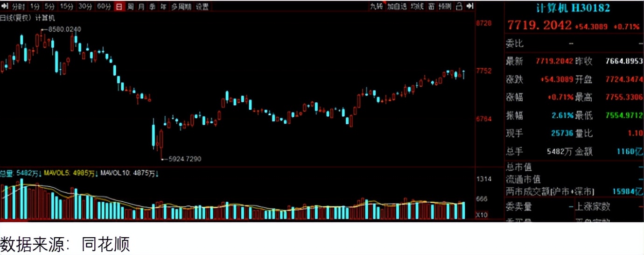This screenshot has height=255, width=644.
Task: Click the arrow icon right of the lock
Action: pyautogui.click(x=470, y=6)
